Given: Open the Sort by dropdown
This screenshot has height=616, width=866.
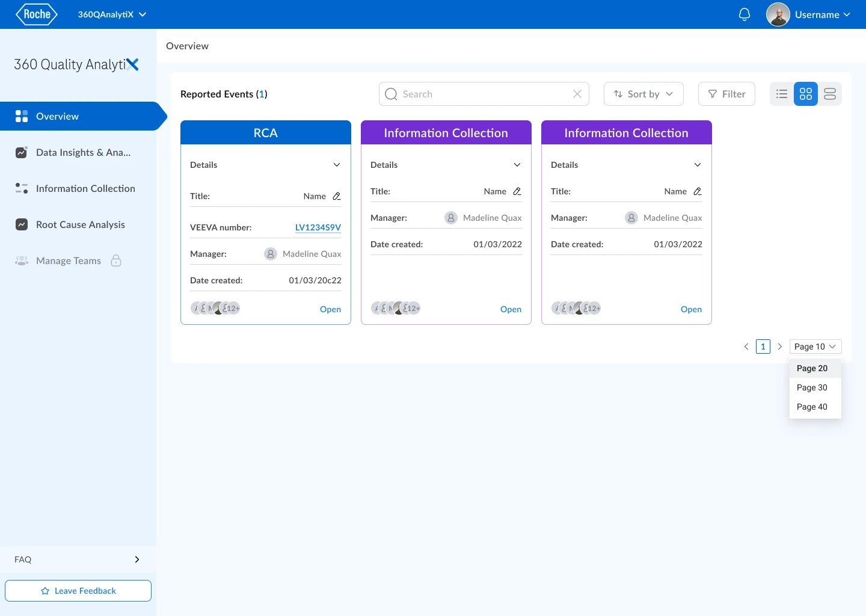Looking at the screenshot, I should click(x=643, y=94).
